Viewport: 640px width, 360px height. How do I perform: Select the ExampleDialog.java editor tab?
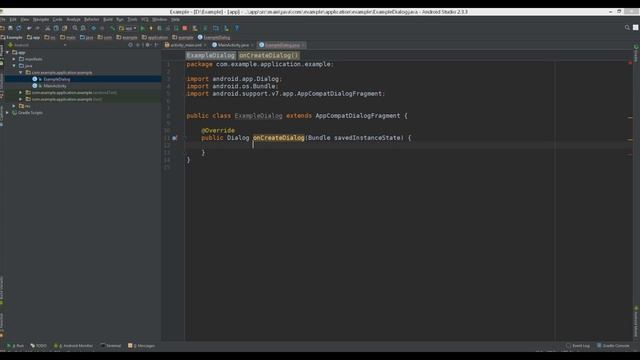282,45
